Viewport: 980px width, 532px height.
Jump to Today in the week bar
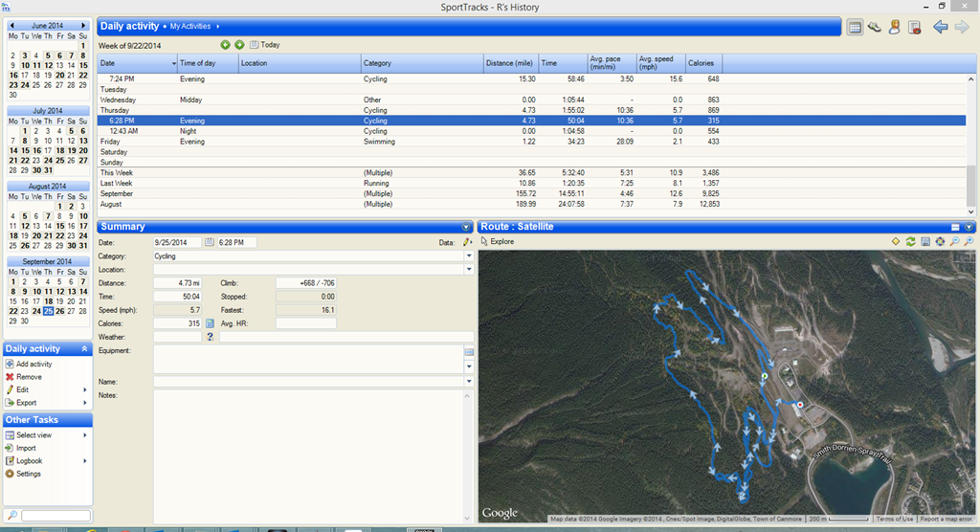point(265,45)
